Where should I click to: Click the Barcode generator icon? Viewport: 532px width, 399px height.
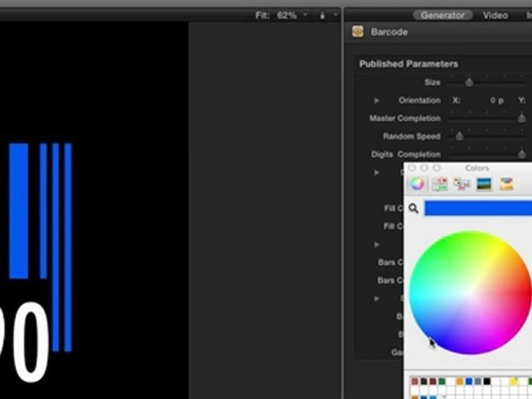point(357,32)
